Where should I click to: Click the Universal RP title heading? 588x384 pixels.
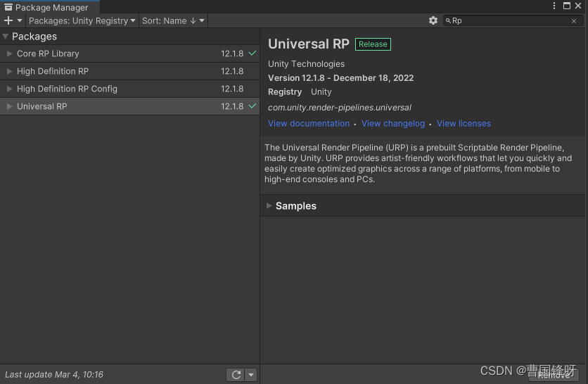[308, 44]
